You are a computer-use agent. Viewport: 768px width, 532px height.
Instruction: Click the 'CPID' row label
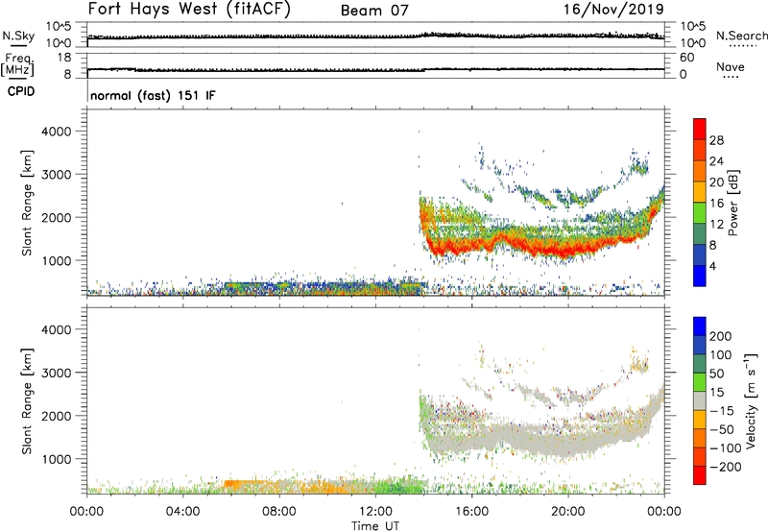[21, 91]
